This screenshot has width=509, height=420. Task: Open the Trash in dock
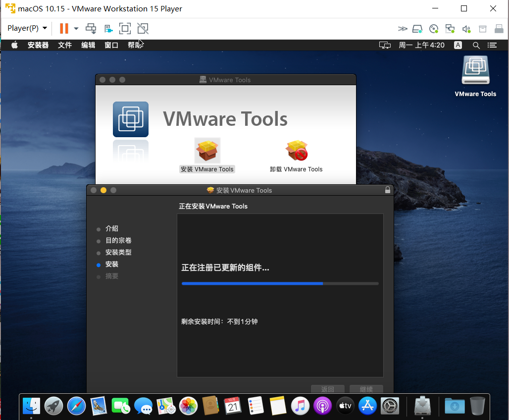click(477, 406)
